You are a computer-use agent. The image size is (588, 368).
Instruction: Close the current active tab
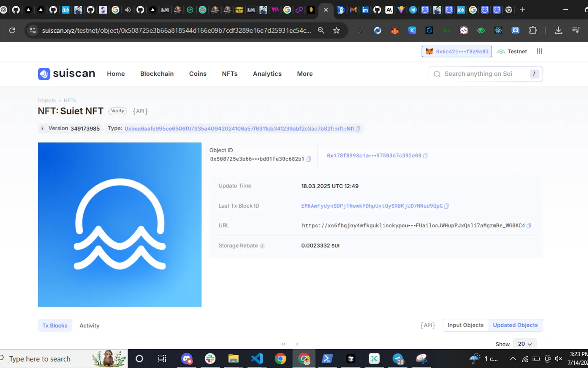click(326, 10)
